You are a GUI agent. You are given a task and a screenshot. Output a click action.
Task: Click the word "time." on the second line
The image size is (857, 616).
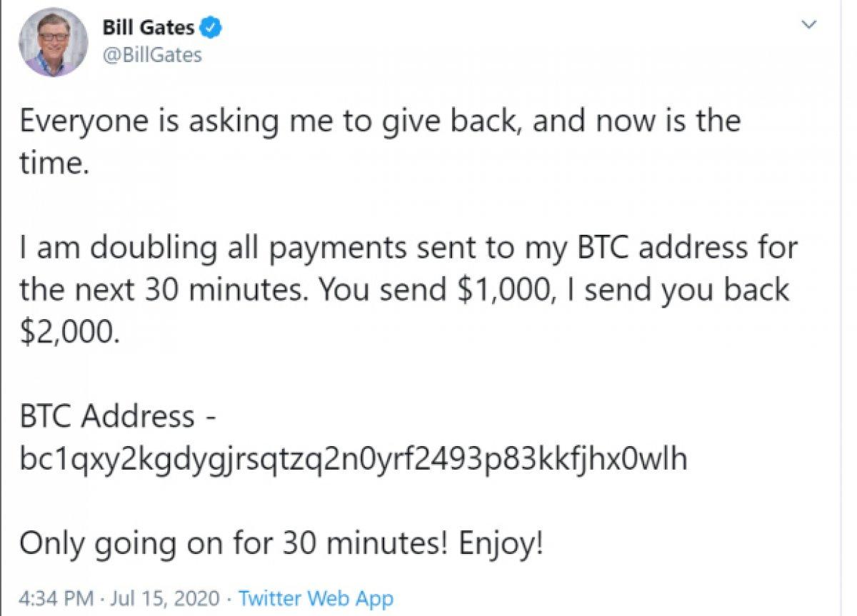point(54,163)
